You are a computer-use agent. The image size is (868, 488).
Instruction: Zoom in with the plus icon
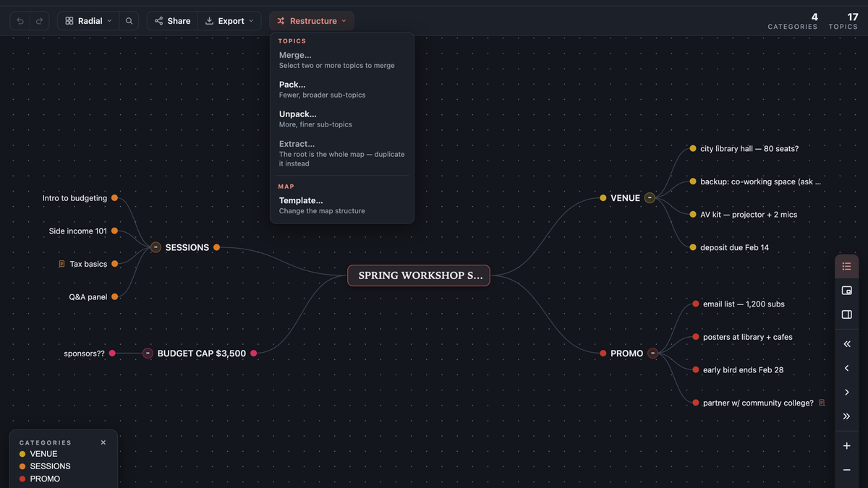[x=847, y=446]
